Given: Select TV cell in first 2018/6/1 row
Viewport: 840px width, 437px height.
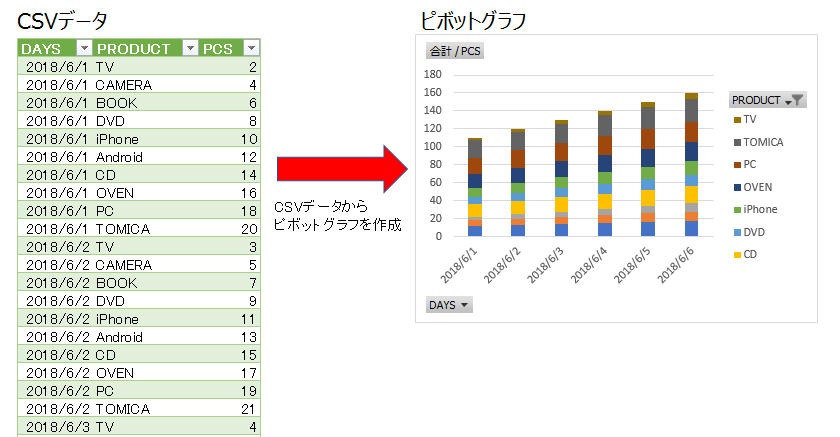Looking at the screenshot, I should pyautogui.click(x=146, y=66).
